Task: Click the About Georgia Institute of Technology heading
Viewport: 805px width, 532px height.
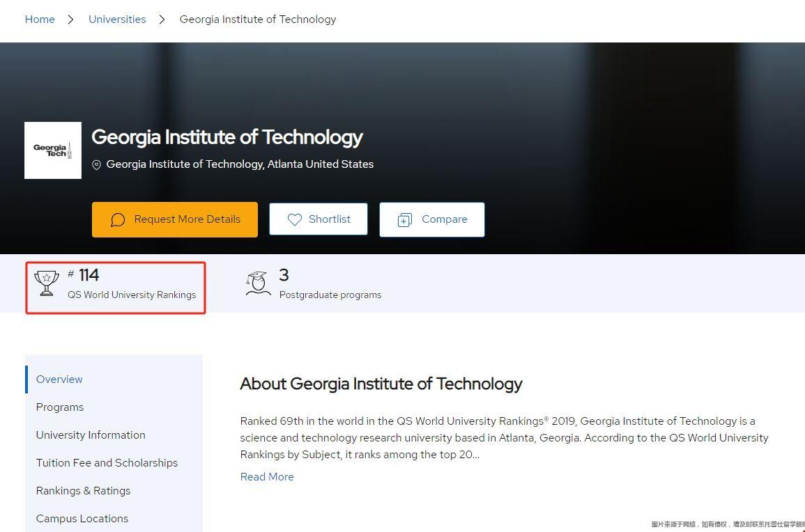Action: click(381, 384)
